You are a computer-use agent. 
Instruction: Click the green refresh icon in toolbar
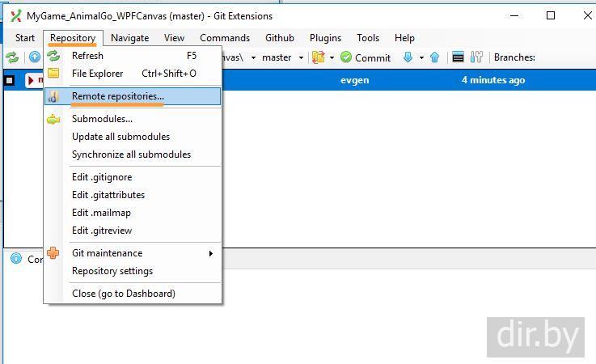click(12, 57)
